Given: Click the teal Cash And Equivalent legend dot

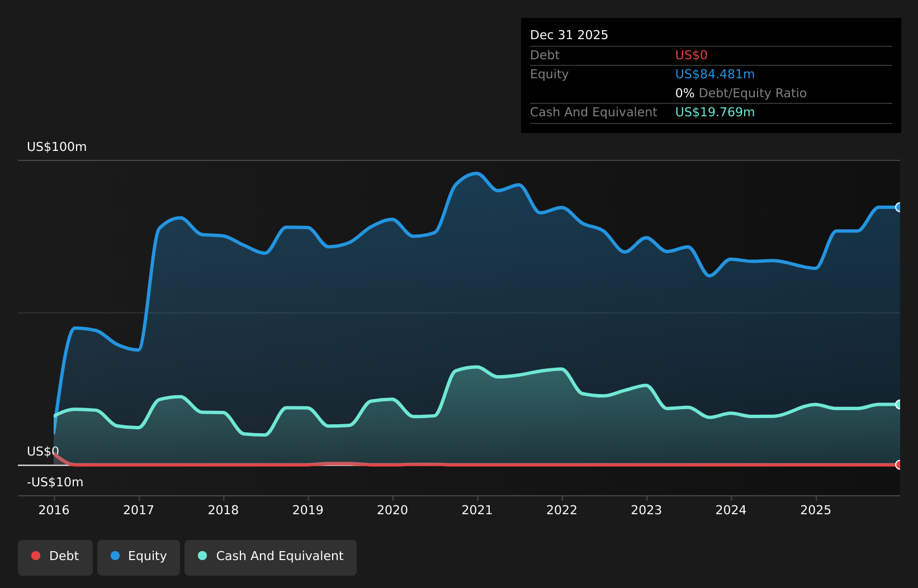Looking at the screenshot, I should pyautogui.click(x=202, y=556).
